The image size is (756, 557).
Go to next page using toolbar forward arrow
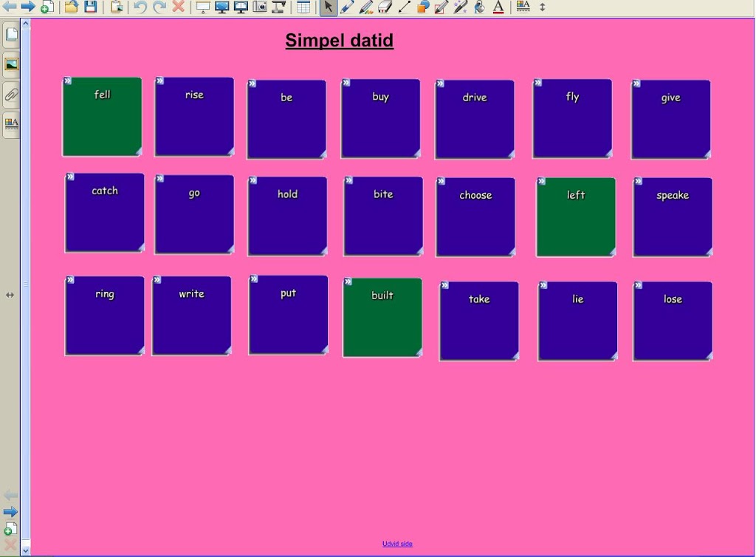28,6
